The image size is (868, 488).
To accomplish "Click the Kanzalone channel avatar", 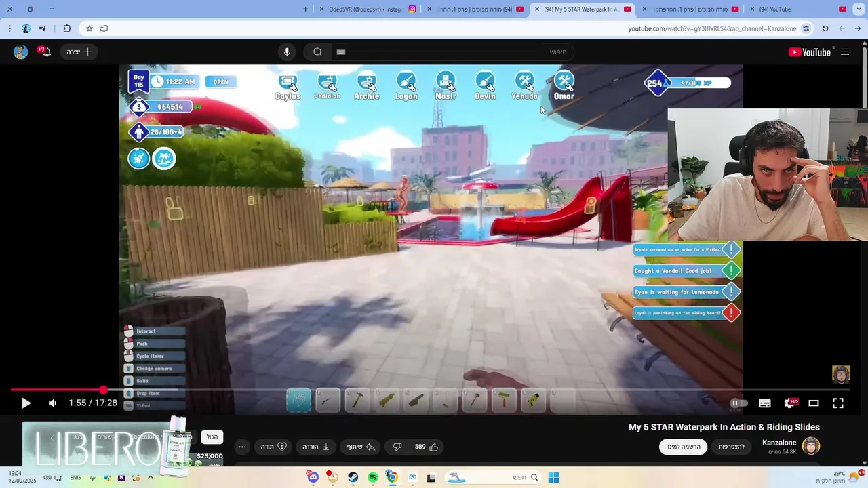I will (811, 446).
